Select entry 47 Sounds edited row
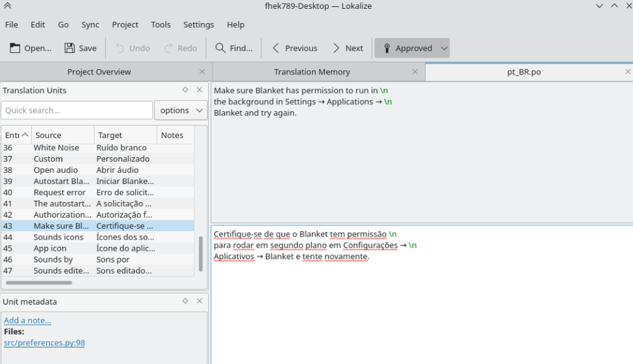The image size is (633, 364). (97, 271)
